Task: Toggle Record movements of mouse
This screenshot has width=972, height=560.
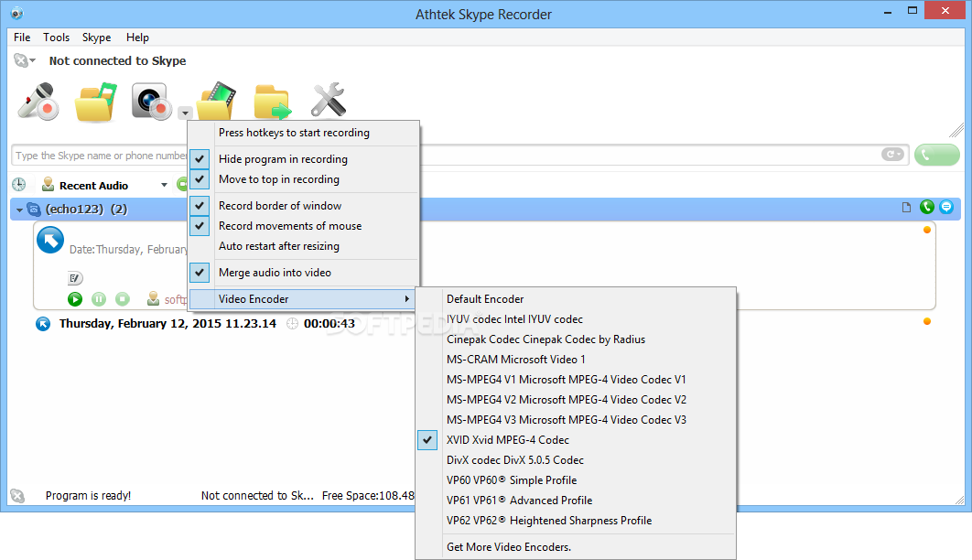Action: [305, 226]
